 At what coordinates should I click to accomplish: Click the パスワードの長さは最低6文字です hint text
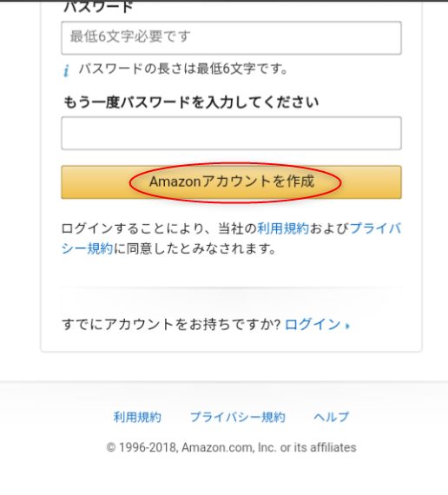coord(183,69)
